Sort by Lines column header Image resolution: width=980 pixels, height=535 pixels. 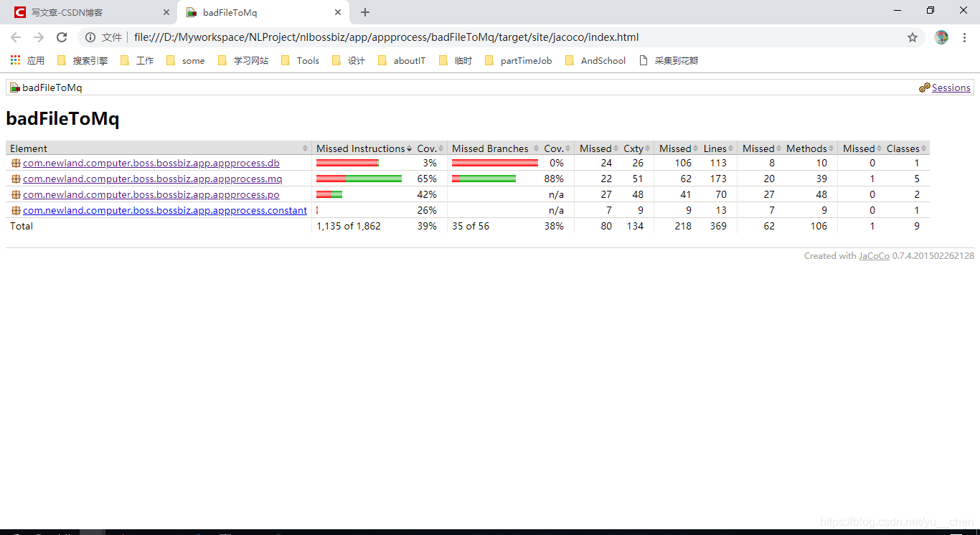point(717,148)
